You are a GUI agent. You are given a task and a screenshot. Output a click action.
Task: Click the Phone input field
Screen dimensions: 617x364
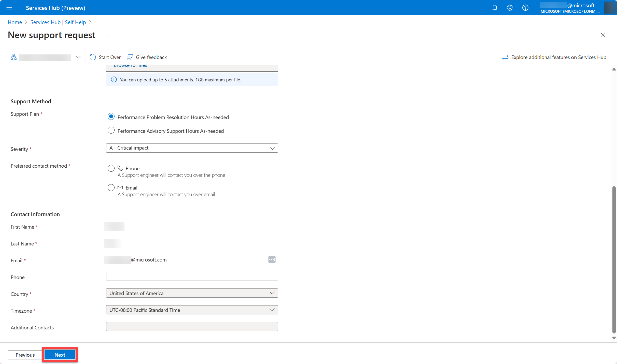tap(192, 276)
